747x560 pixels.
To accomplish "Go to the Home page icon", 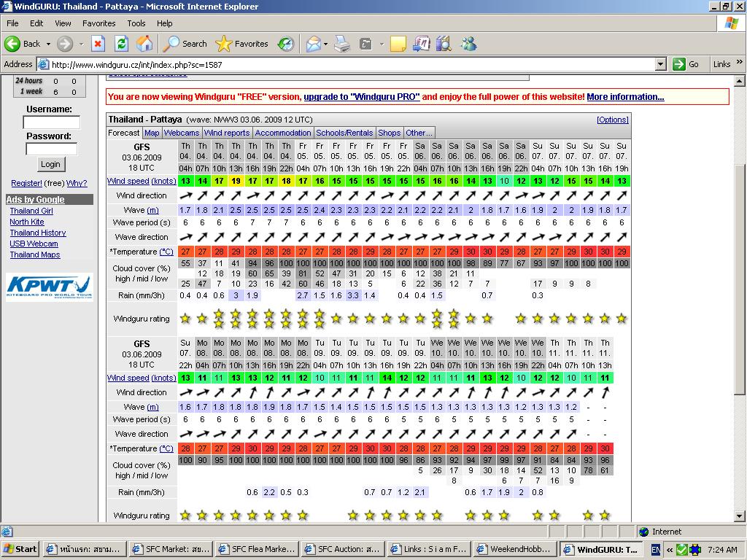I will pyautogui.click(x=144, y=44).
